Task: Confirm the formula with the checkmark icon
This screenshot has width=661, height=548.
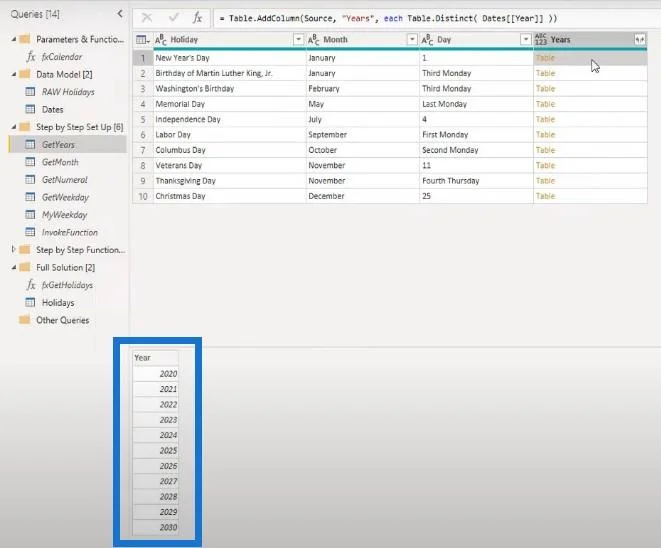Action: click(x=174, y=18)
